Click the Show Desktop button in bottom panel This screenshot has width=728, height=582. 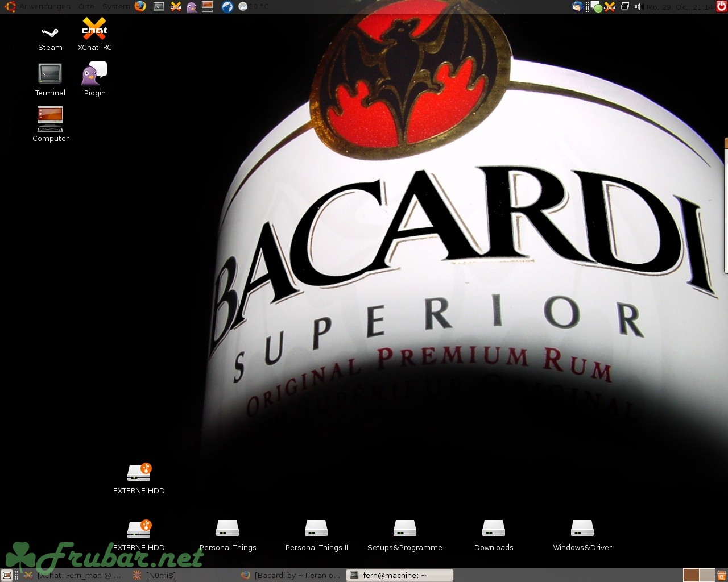(x=7, y=575)
